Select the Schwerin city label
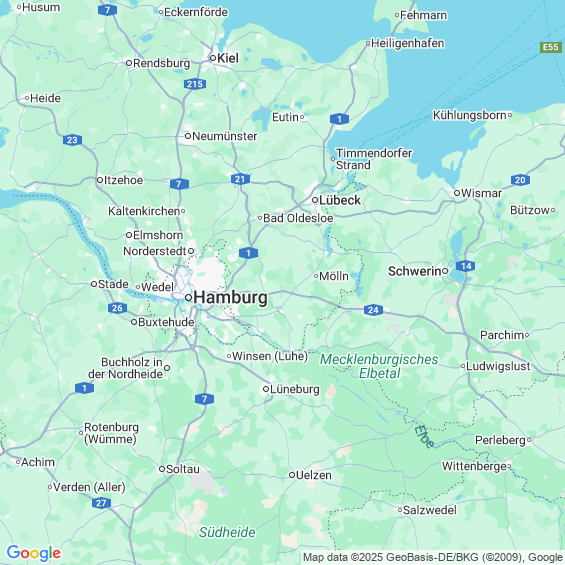 coord(414,271)
